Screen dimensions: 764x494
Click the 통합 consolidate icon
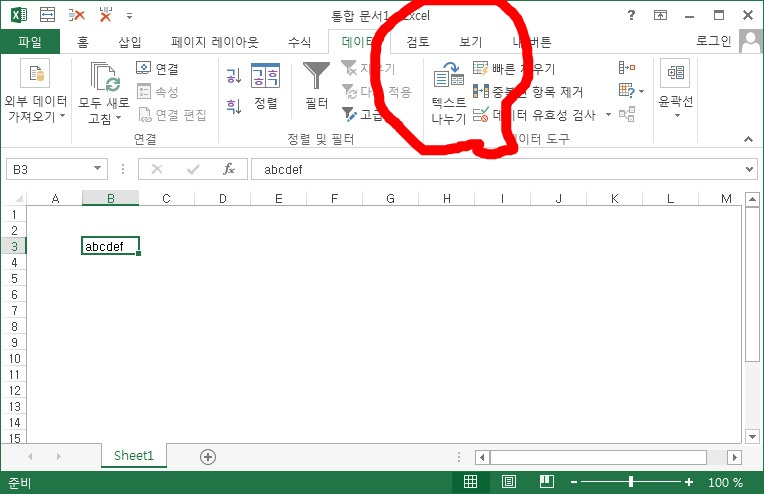[x=627, y=67]
